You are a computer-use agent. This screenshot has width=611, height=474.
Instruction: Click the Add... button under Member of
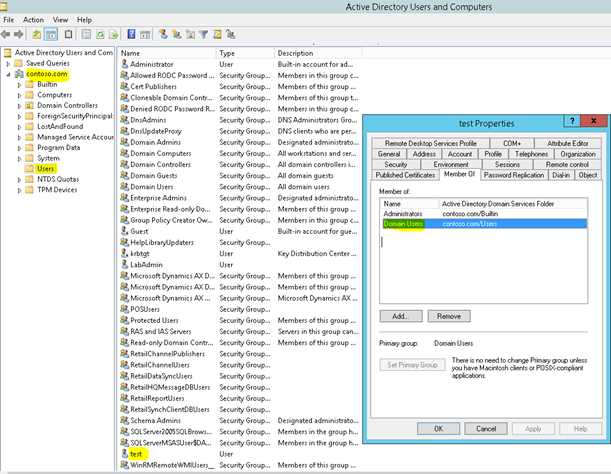click(401, 316)
